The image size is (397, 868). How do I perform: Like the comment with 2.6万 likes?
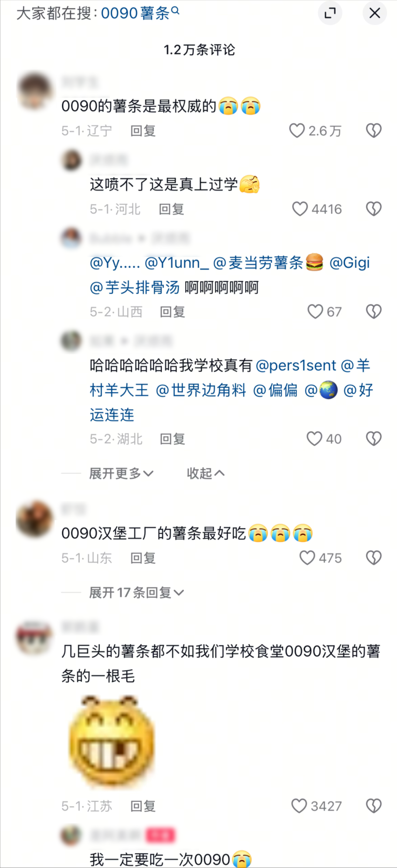(296, 131)
